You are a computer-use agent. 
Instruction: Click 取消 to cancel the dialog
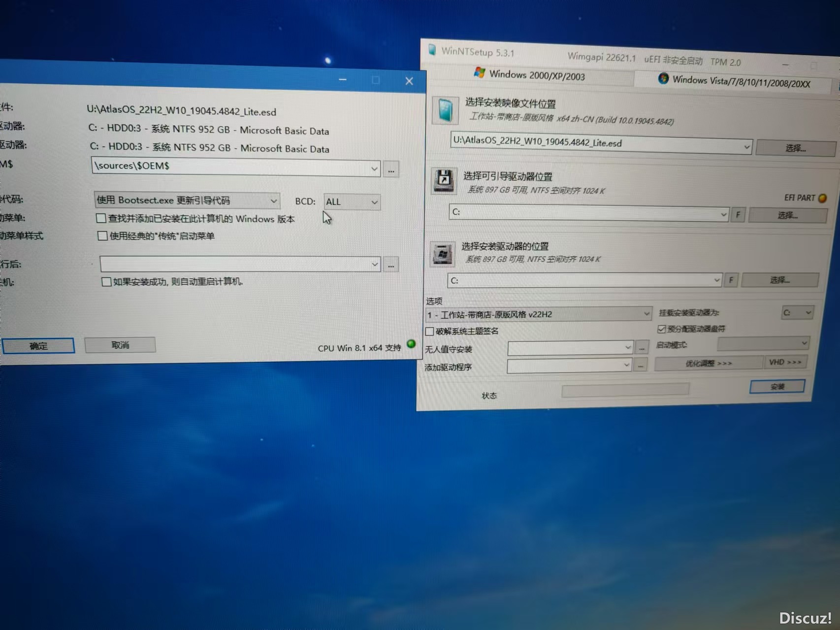(120, 345)
